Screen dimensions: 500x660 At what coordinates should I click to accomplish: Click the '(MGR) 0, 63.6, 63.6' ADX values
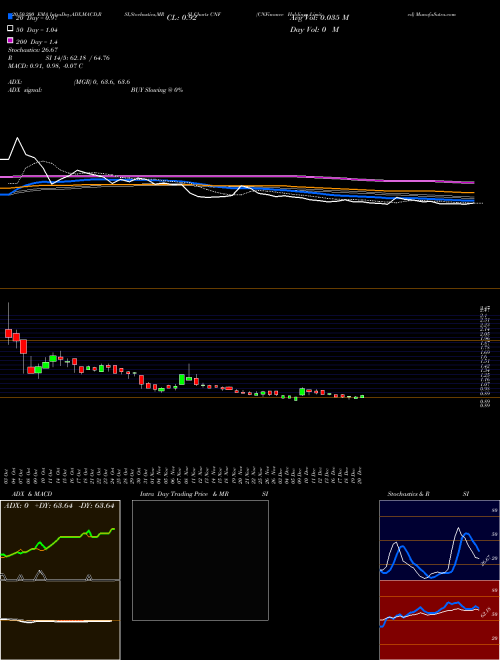tap(102, 82)
